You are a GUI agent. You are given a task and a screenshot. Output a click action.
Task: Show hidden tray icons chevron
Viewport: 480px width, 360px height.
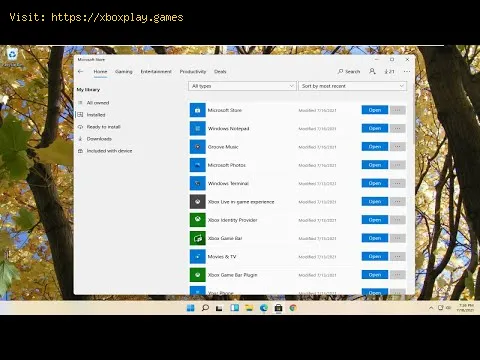click(x=431, y=308)
